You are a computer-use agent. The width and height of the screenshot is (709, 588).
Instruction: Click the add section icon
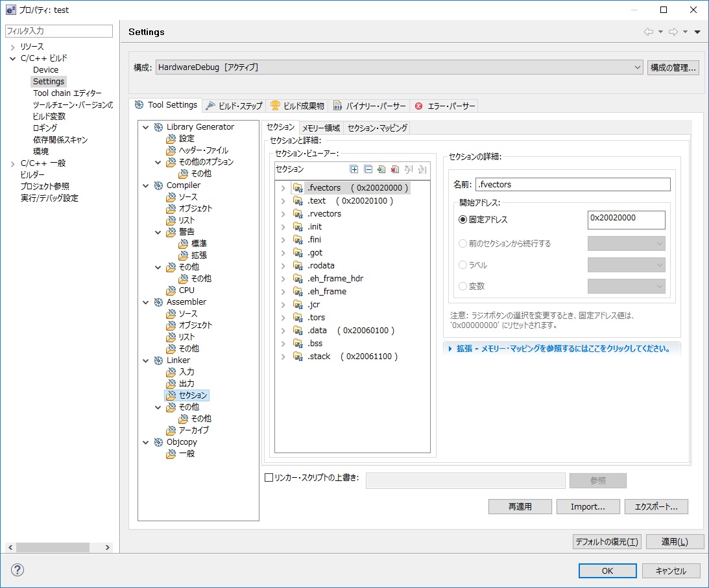tap(381, 169)
